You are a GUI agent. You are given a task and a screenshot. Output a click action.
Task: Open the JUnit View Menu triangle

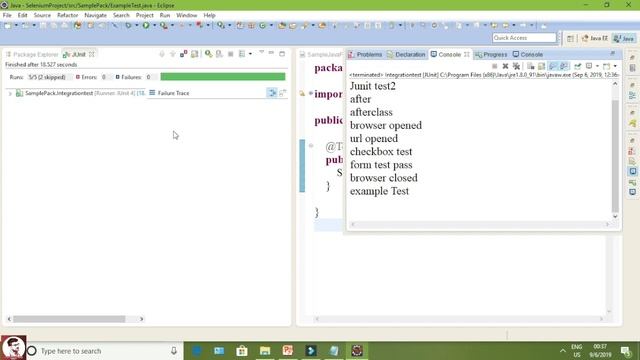[261, 53]
